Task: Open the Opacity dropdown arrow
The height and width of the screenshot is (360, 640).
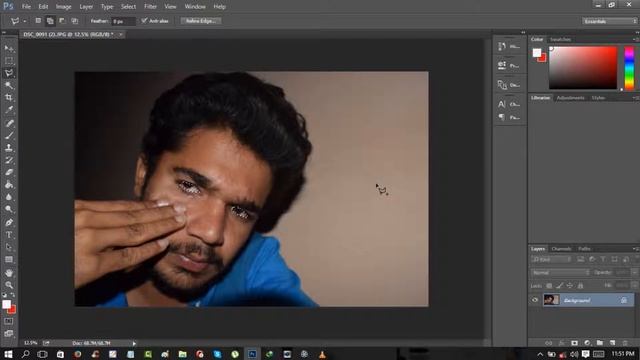Action: 635,272
